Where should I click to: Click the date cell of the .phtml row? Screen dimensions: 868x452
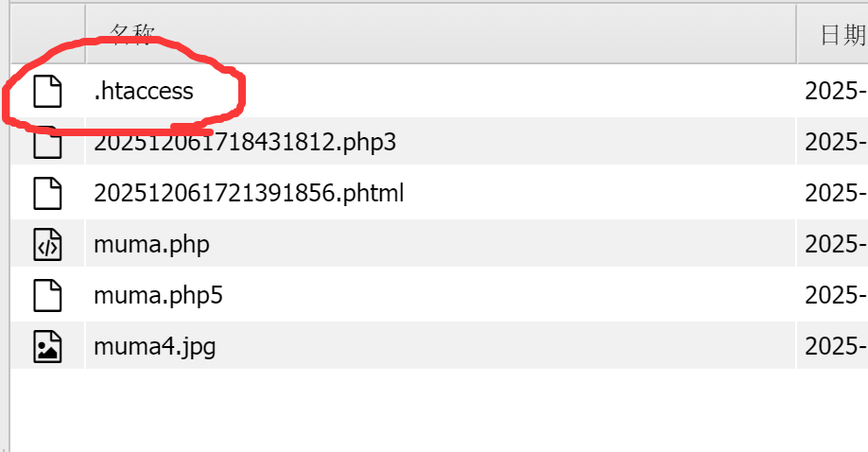click(x=835, y=194)
